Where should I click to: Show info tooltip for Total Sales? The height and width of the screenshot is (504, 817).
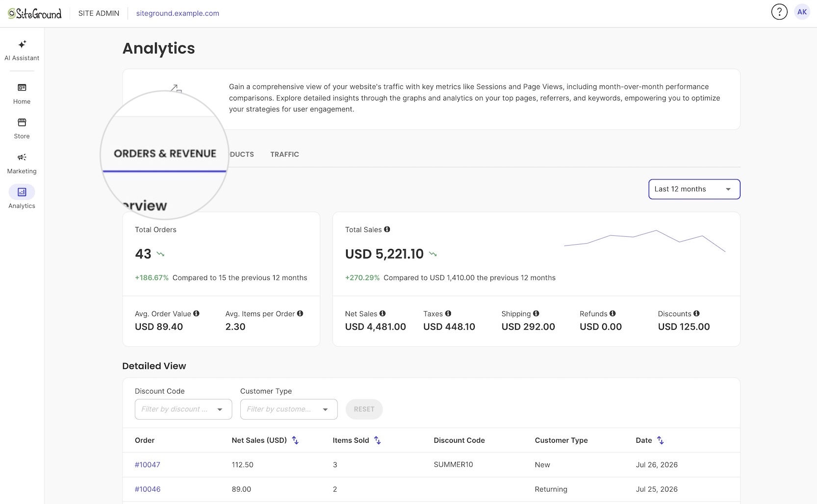tap(387, 229)
